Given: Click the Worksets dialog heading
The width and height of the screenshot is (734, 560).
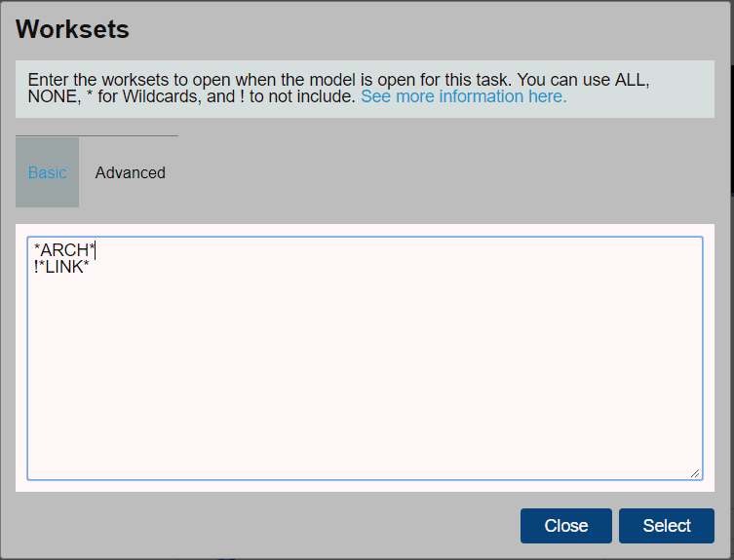Looking at the screenshot, I should coord(72,29).
